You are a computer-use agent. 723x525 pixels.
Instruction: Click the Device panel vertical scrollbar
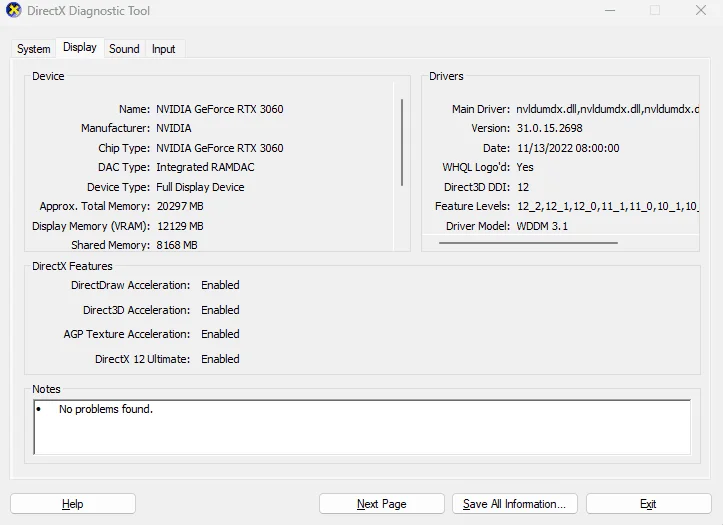[402, 142]
